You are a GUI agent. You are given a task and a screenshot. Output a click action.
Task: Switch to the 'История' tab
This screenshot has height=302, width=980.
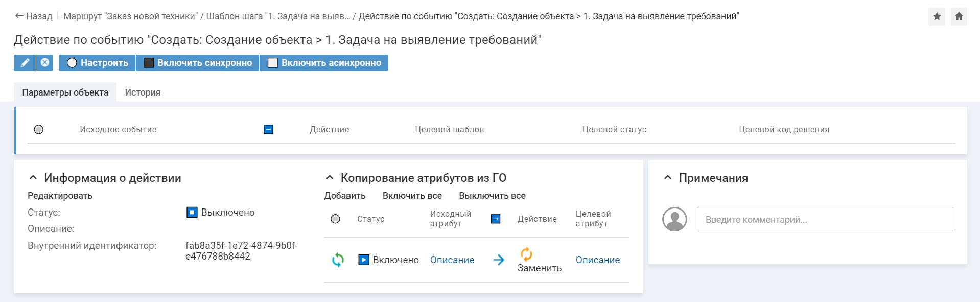pos(143,92)
